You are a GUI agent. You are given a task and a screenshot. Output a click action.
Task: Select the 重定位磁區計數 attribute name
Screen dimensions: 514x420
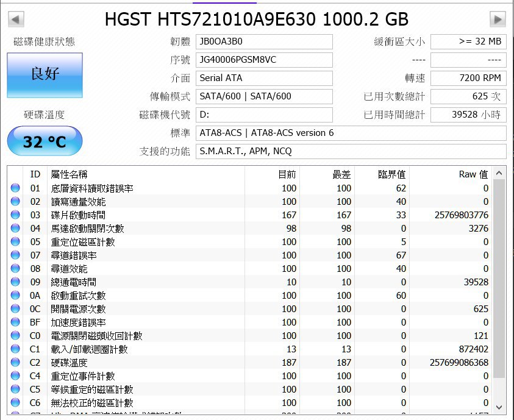click(82, 242)
